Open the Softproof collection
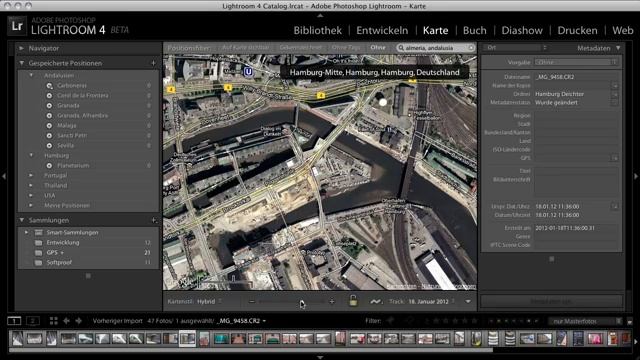Viewport: 640px width, 360px height. pos(59,262)
